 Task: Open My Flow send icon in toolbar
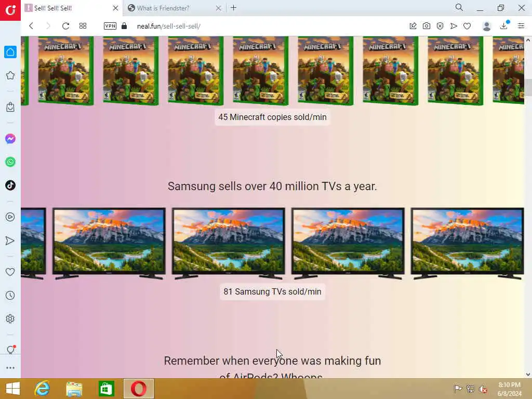point(454,26)
